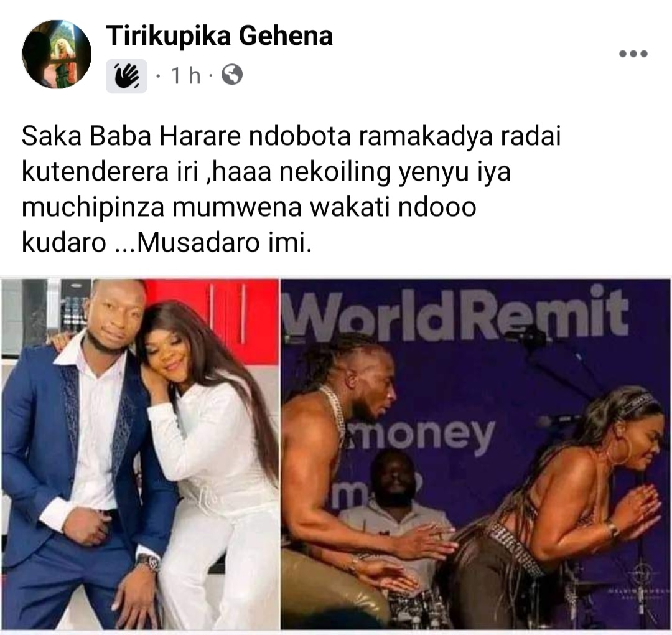The height and width of the screenshot is (635, 672).
Task: Click the wristwatch on the man's hand
Action: coord(148,562)
